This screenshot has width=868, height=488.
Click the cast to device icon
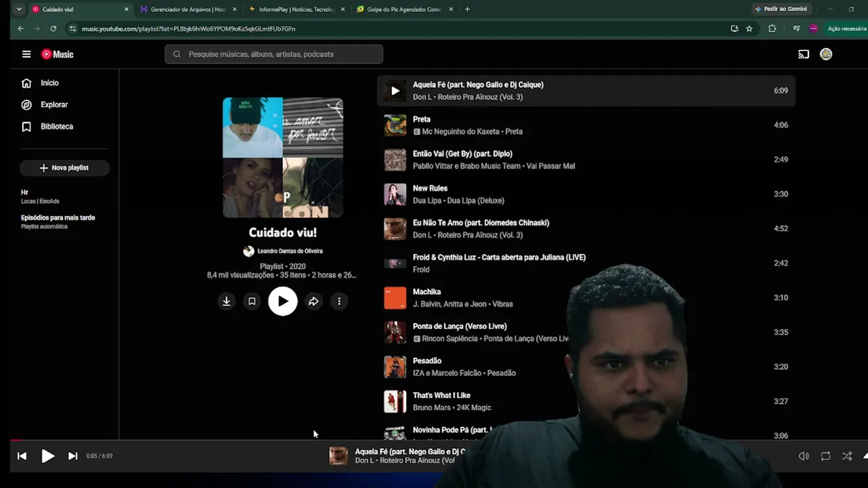[x=804, y=54]
